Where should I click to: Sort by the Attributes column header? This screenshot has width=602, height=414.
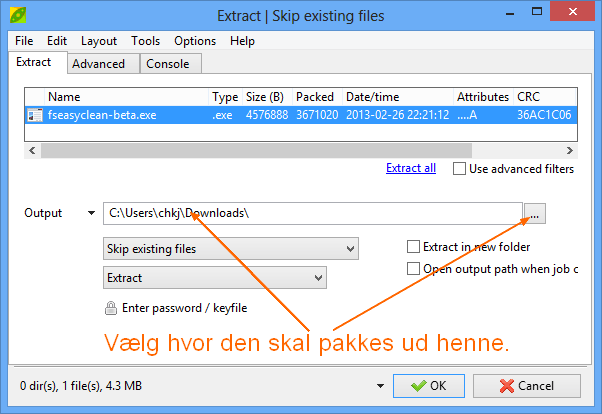click(483, 97)
